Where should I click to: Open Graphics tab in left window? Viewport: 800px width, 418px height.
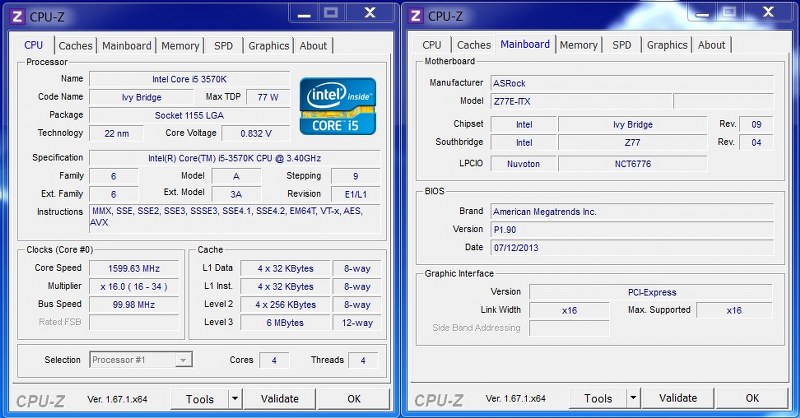(269, 45)
